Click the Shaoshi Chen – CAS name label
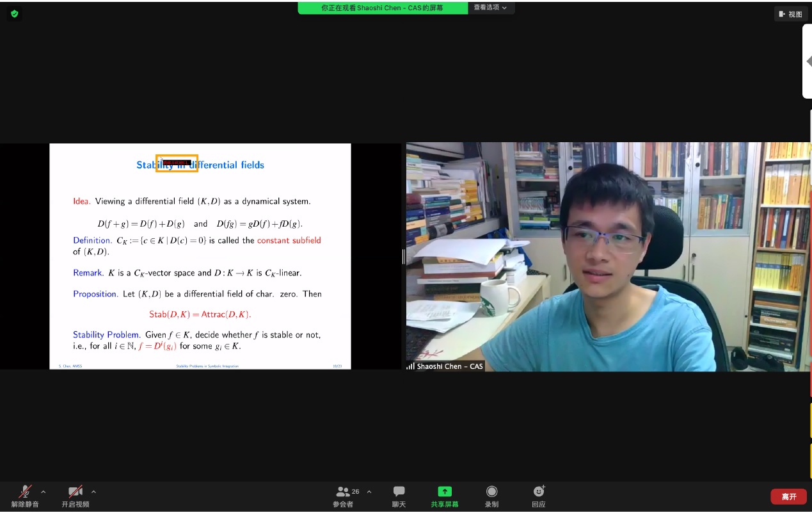 tap(449, 366)
